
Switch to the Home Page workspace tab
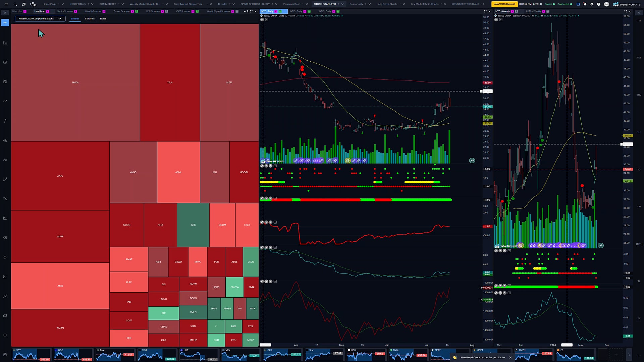point(49,4)
